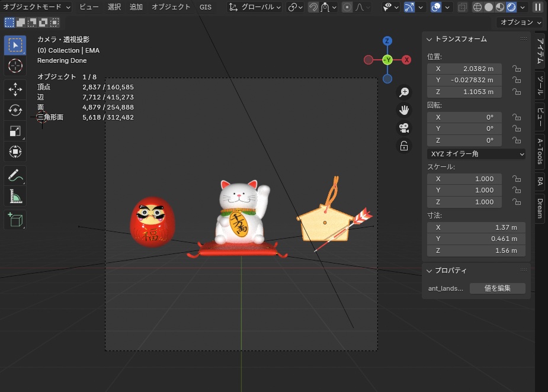Click the 位置 Z value slider
Screen dimensions: 548x392
[x=464, y=92]
